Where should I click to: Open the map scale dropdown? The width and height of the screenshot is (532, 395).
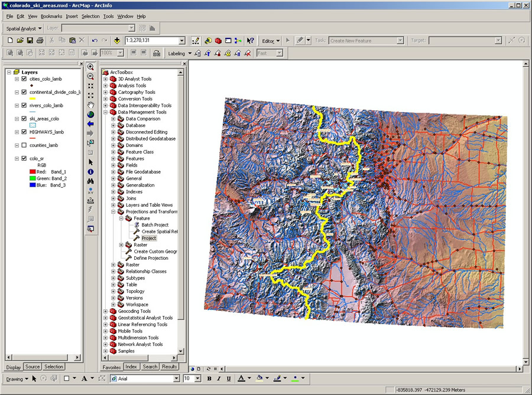pyautogui.click(x=182, y=40)
